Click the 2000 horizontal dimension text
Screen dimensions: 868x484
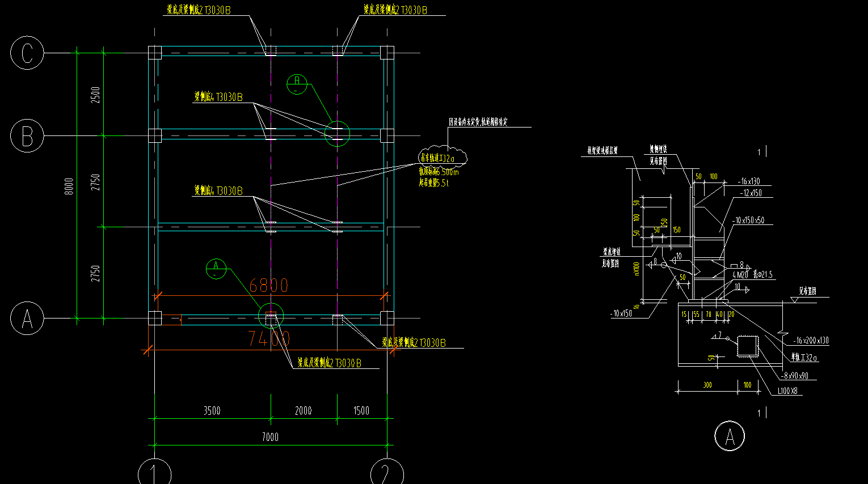[303, 410]
